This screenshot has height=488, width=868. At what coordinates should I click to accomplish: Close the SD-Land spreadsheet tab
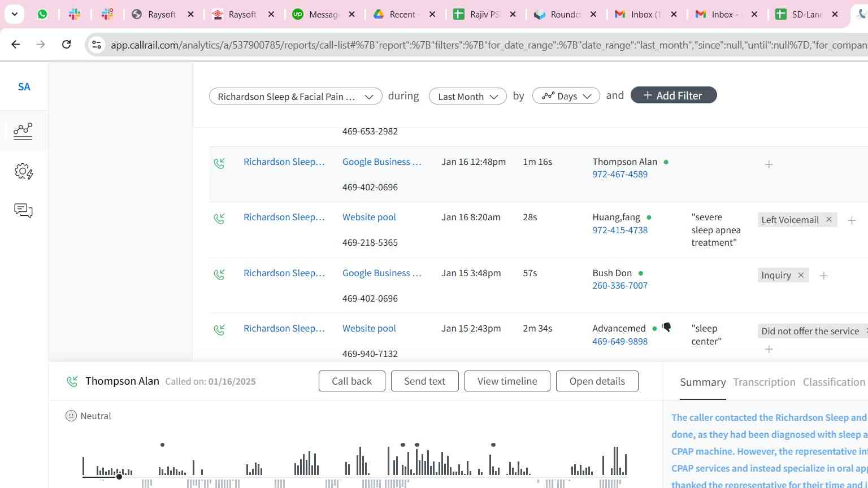click(835, 14)
